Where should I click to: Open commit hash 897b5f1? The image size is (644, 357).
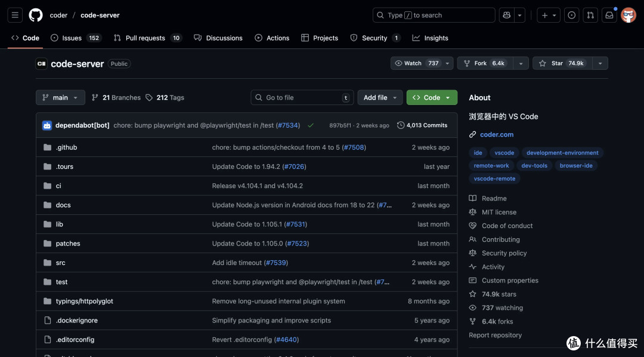(x=340, y=125)
